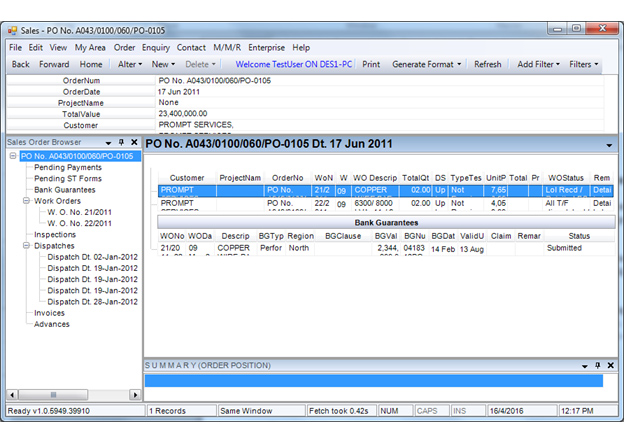Image resolution: width=627 pixels, height=444 pixels.
Task: Open the M/M/R menu
Action: 226,47
